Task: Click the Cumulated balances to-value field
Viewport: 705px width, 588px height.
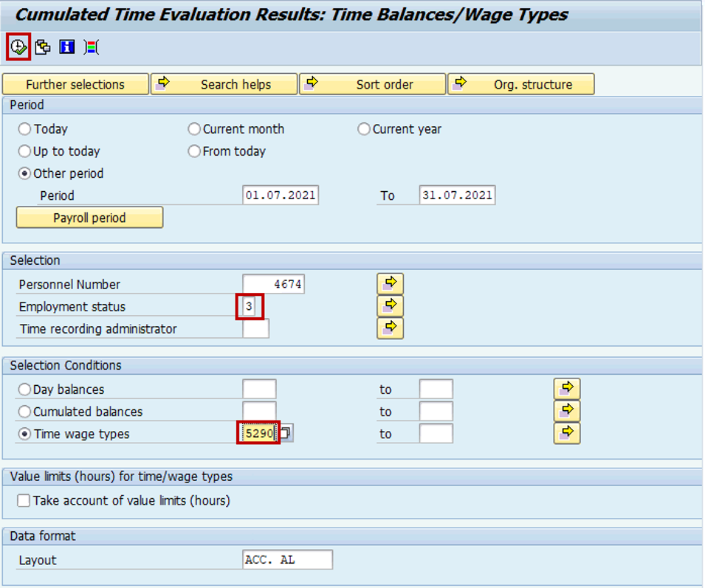Action: [x=436, y=411]
